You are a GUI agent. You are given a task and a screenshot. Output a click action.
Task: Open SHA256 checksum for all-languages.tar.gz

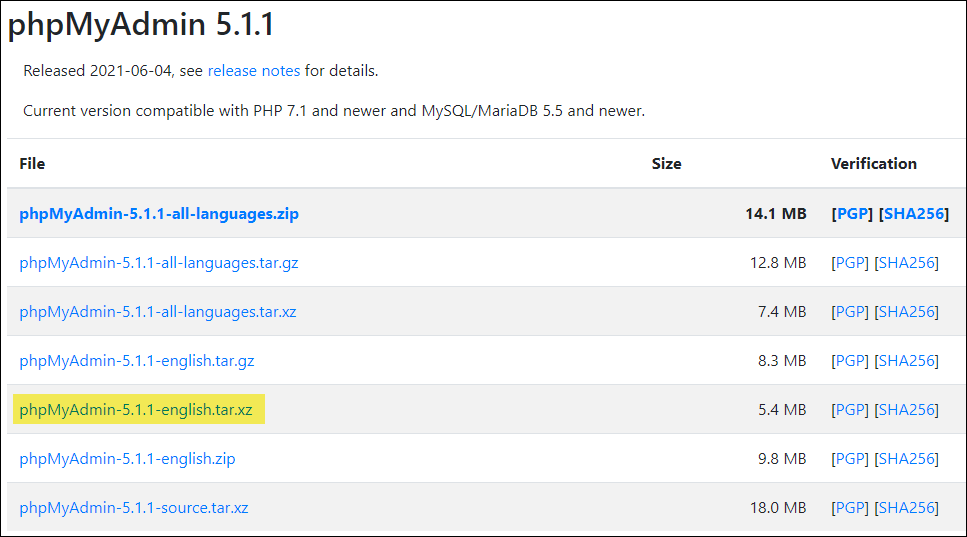point(907,263)
